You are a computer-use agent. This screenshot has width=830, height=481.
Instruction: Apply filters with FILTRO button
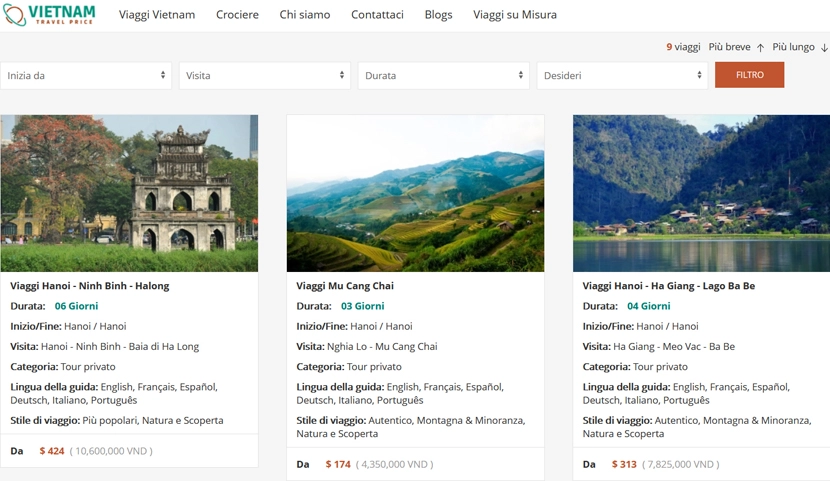tap(750, 75)
